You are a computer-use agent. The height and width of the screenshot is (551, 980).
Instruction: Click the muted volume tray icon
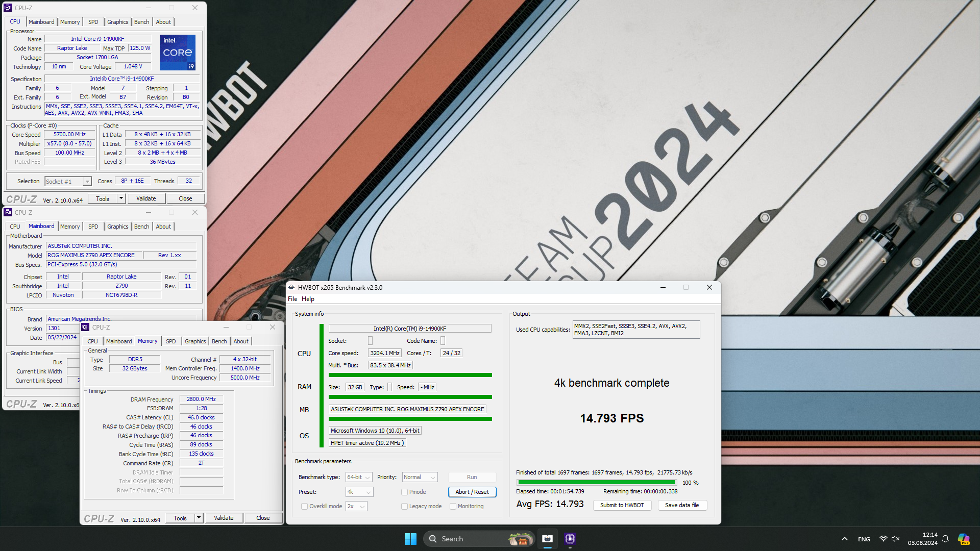pos(896,539)
